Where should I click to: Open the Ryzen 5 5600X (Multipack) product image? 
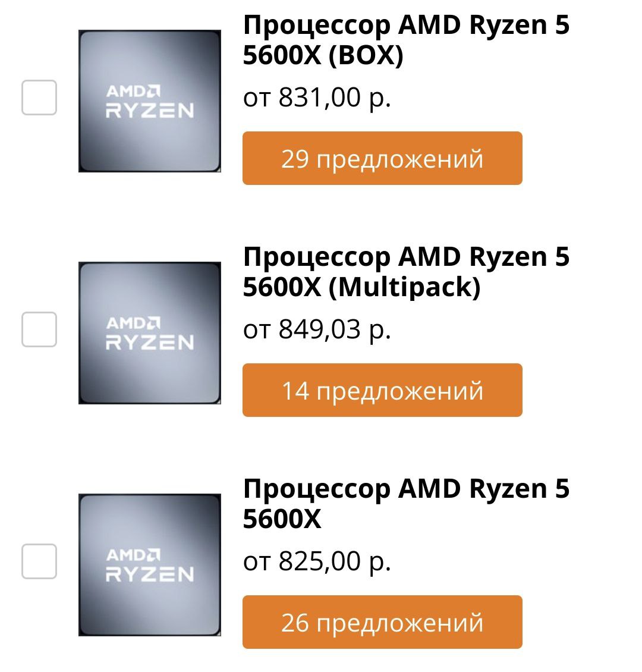pyautogui.click(x=149, y=332)
